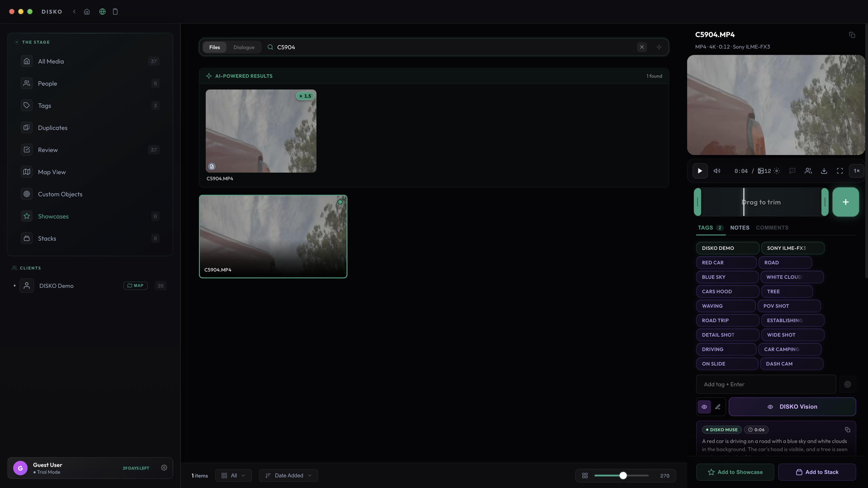Click the sun-style settings icon in player

pos(777,171)
